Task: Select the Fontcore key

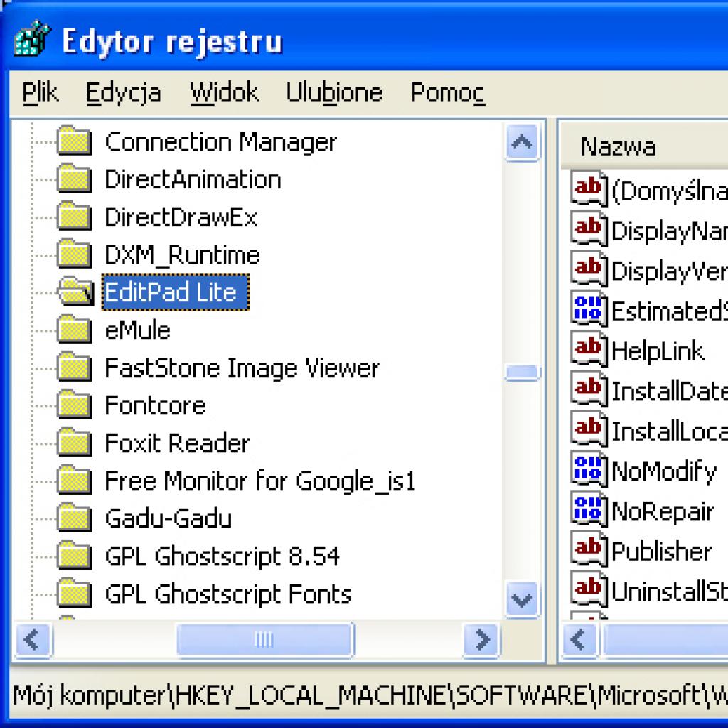Action: point(155,406)
